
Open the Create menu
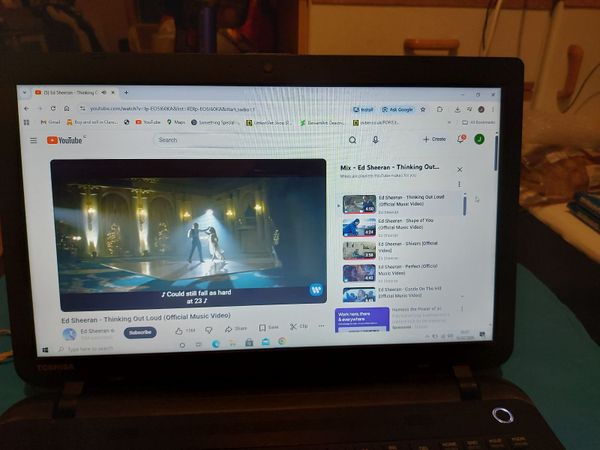[434, 139]
